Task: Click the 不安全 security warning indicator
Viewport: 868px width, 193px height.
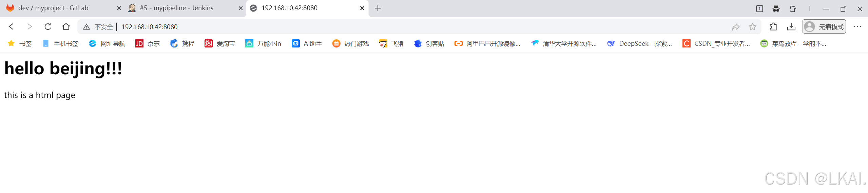Action: point(98,27)
